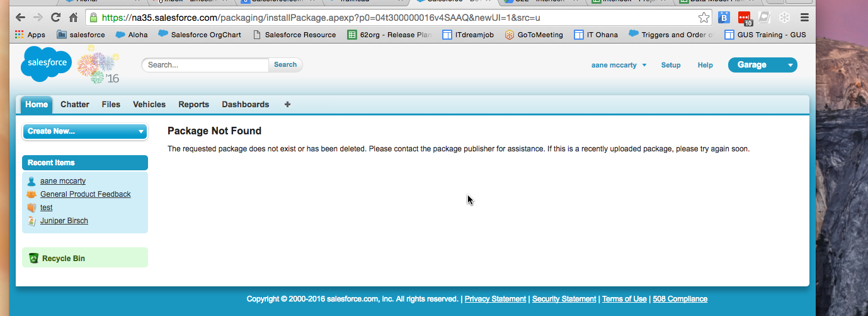Click the green Recycle Bin icon

coord(34,258)
